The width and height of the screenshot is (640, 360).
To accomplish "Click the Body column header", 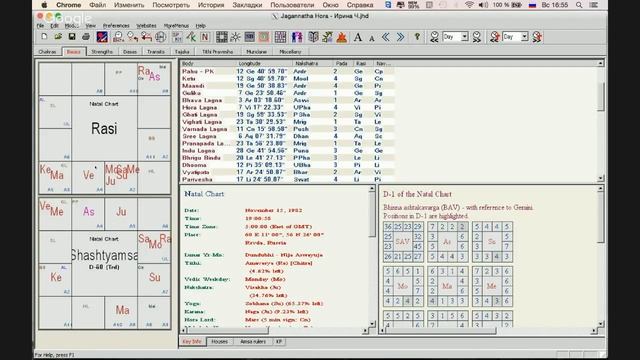I will pos(208,64).
